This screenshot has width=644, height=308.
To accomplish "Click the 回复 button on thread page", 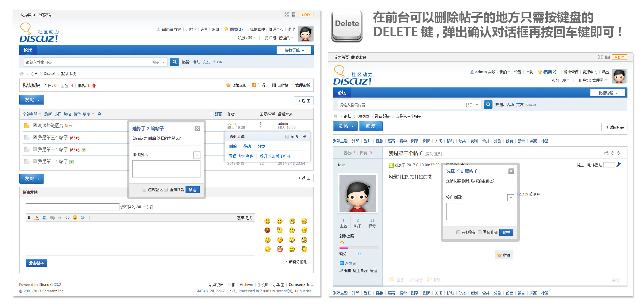I will click(x=371, y=126).
